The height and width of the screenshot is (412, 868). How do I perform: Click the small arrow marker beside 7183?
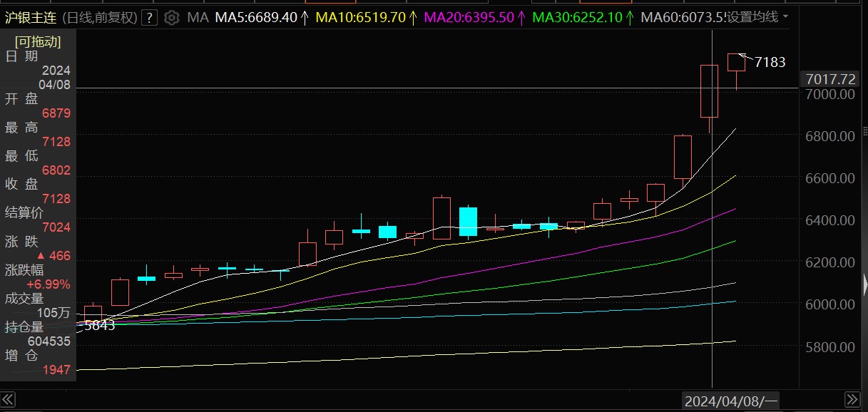click(x=745, y=56)
